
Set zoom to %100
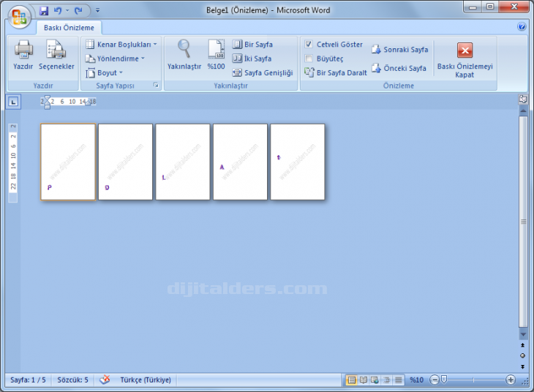pos(217,55)
